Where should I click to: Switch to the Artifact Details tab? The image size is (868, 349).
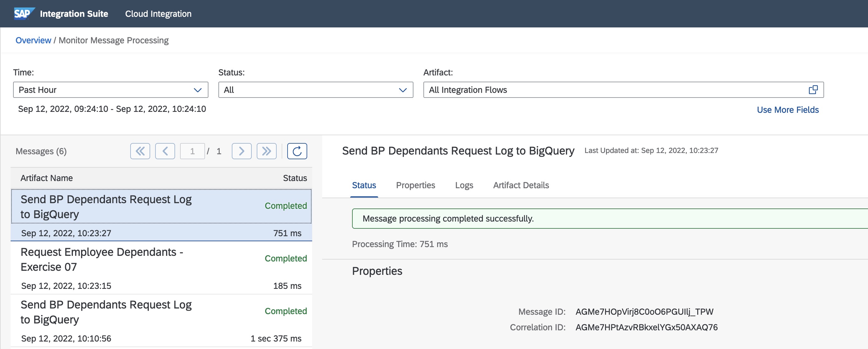(521, 185)
